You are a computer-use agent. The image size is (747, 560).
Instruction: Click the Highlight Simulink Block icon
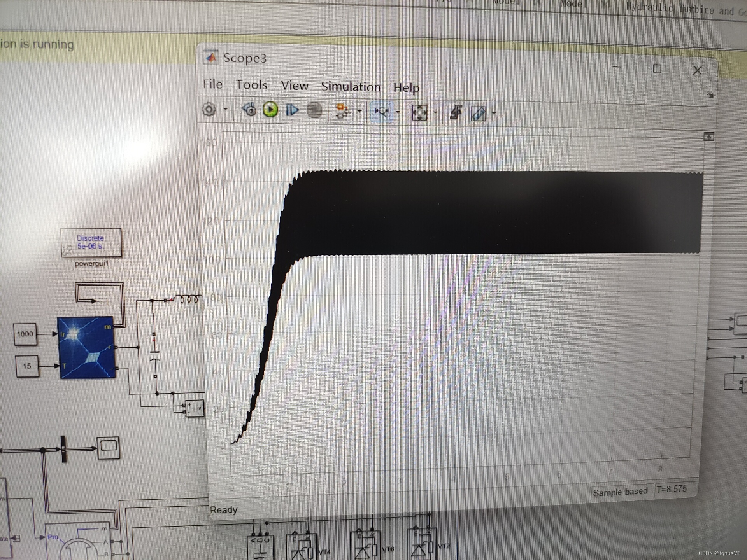[x=342, y=112]
